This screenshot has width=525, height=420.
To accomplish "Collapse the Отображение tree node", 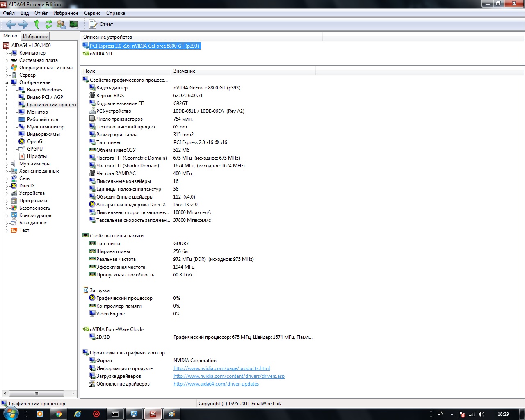I will coord(7,83).
